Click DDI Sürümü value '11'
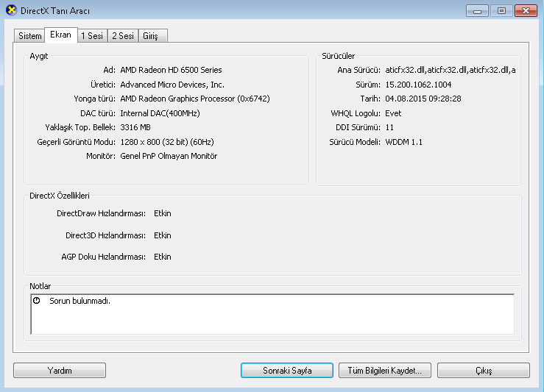 click(389, 127)
